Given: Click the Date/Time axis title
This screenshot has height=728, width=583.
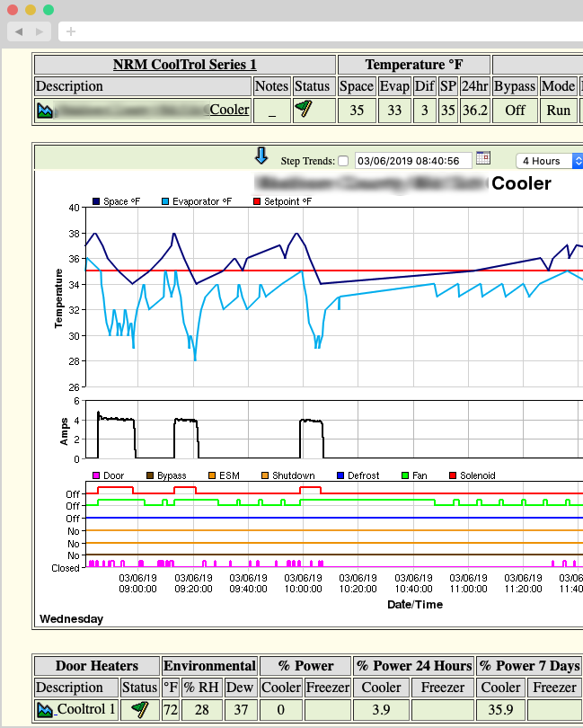Looking at the screenshot, I should tap(415, 605).
